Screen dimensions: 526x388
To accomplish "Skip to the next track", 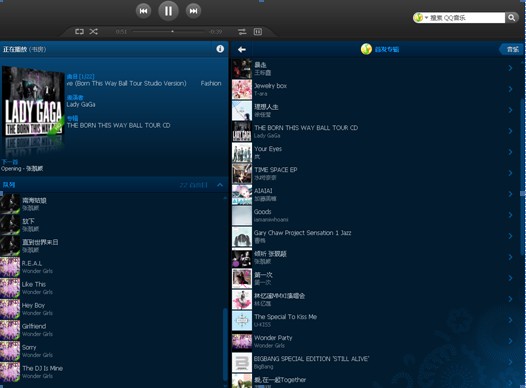I will [x=193, y=11].
